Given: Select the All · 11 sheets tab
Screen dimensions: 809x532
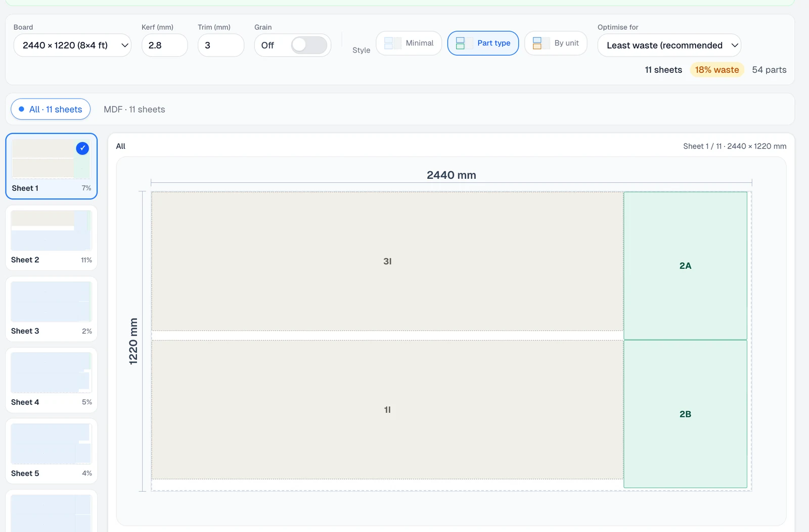Looking at the screenshot, I should point(51,109).
